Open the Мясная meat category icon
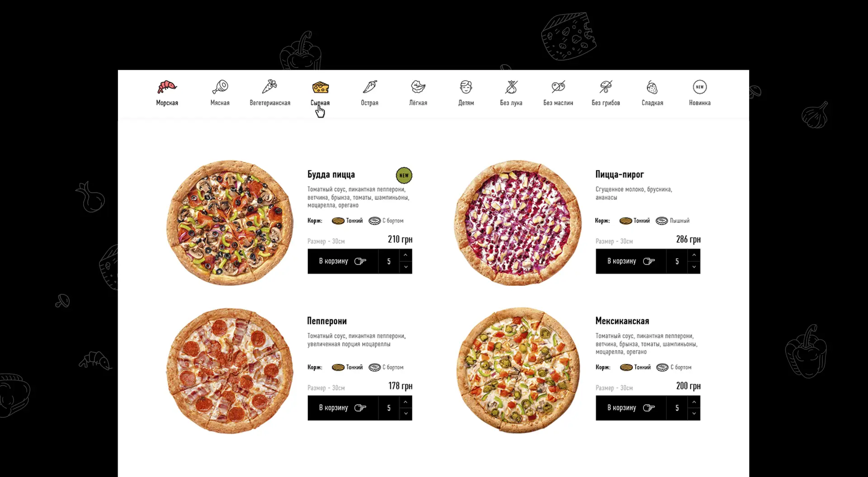868x477 pixels. 220,86
